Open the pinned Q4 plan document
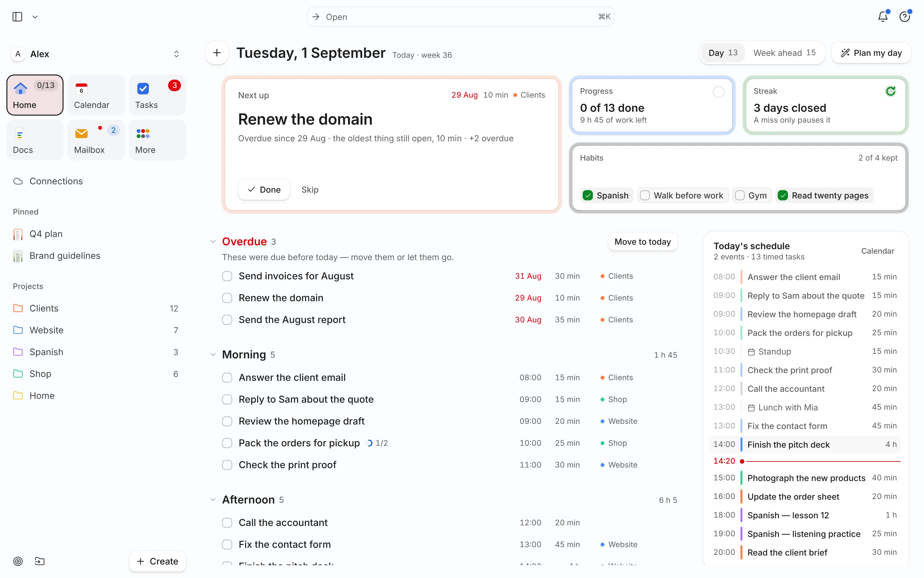This screenshot has height=578, width=924. point(96,234)
